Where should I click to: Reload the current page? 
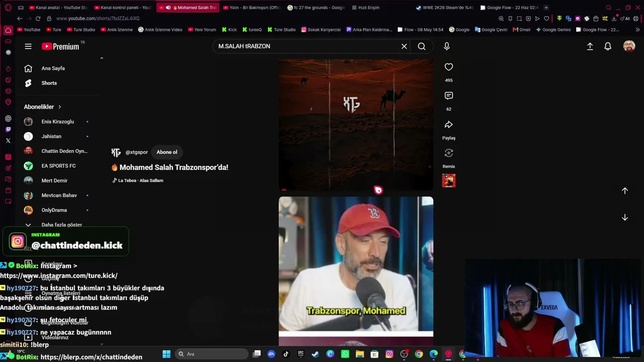click(x=38, y=19)
